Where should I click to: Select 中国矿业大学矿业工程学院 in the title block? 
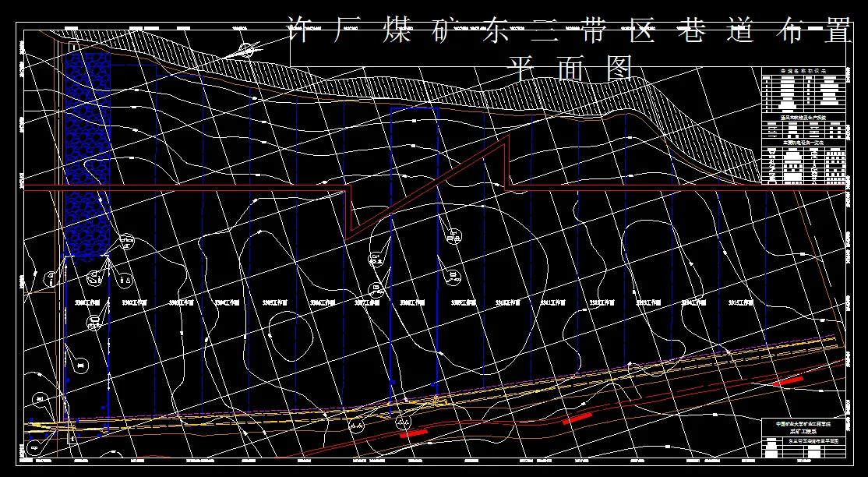click(x=803, y=422)
